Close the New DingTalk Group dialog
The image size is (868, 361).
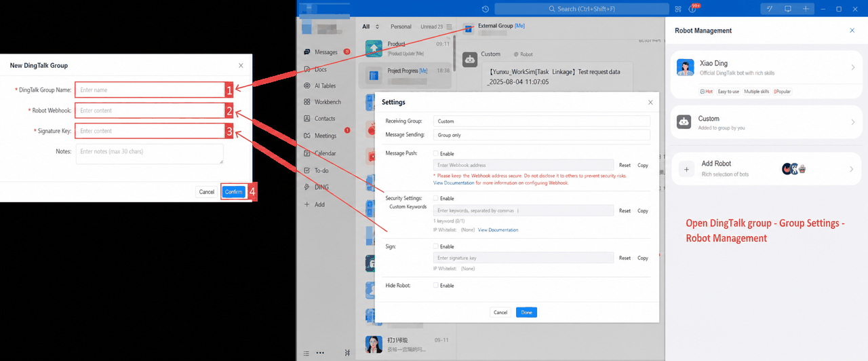point(241,66)
